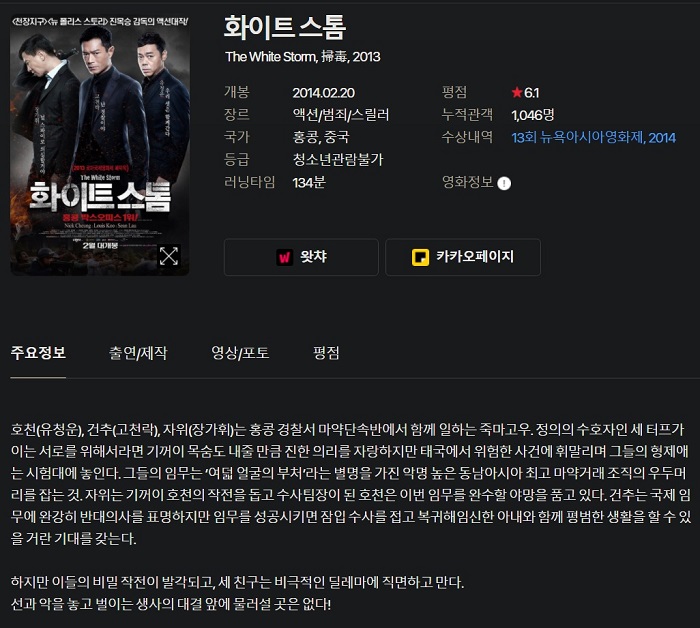Click the 액션/범죄/스릴러 genre text
This screenshot has width=700, height=628.
(x=341, y=115)
